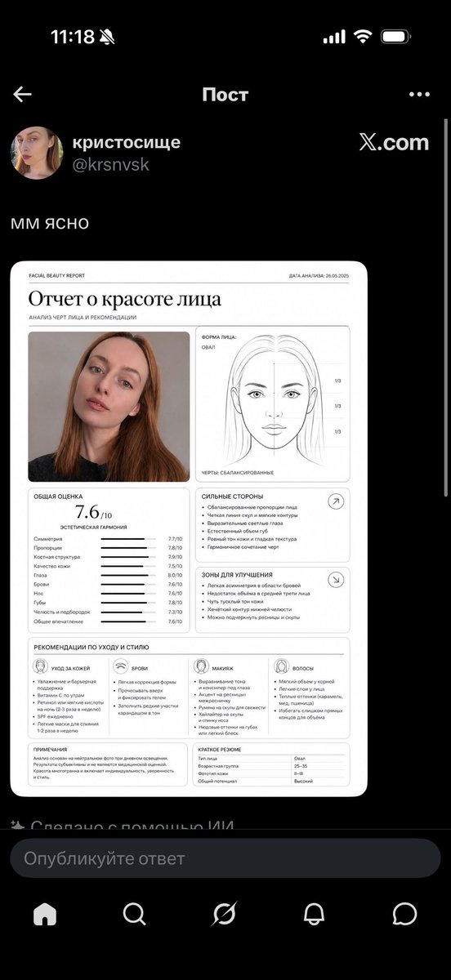The width and height of the screenshot is (451, 980).
Task: Tap the Челюсть и подбородок score bar
Action: click(127, 612)
